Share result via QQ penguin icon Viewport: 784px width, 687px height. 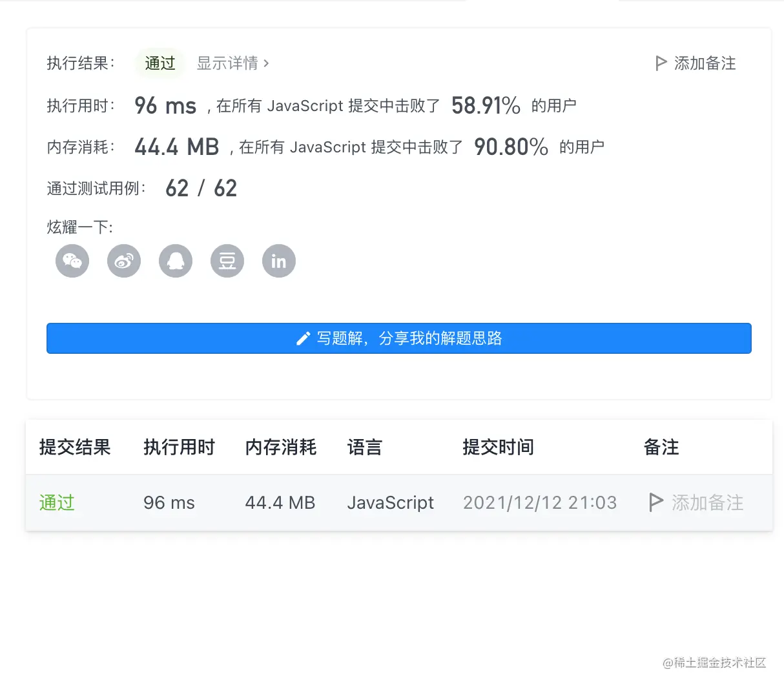(176, 261)
